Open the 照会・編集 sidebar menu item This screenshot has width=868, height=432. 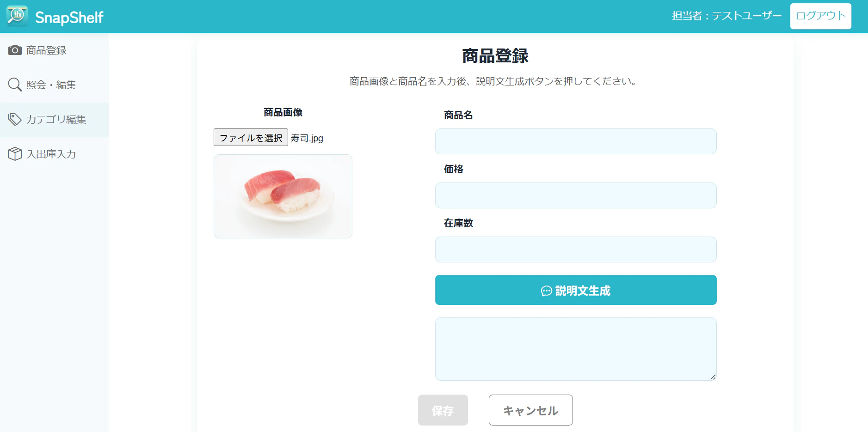tap(54, 85)
